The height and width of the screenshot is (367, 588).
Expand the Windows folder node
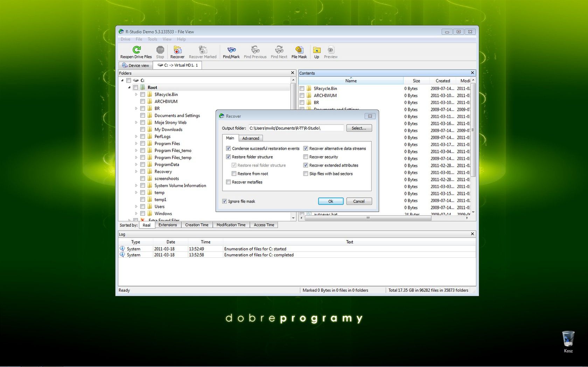(136, 214)
